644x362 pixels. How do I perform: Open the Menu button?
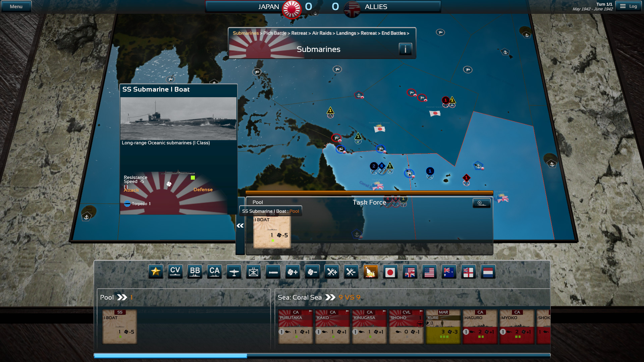coord(15,6)
